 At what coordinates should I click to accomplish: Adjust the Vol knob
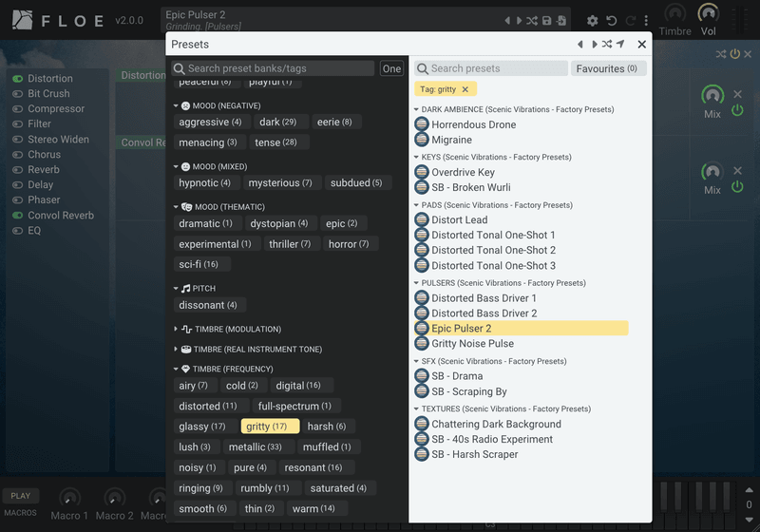(x=708, y=13)
